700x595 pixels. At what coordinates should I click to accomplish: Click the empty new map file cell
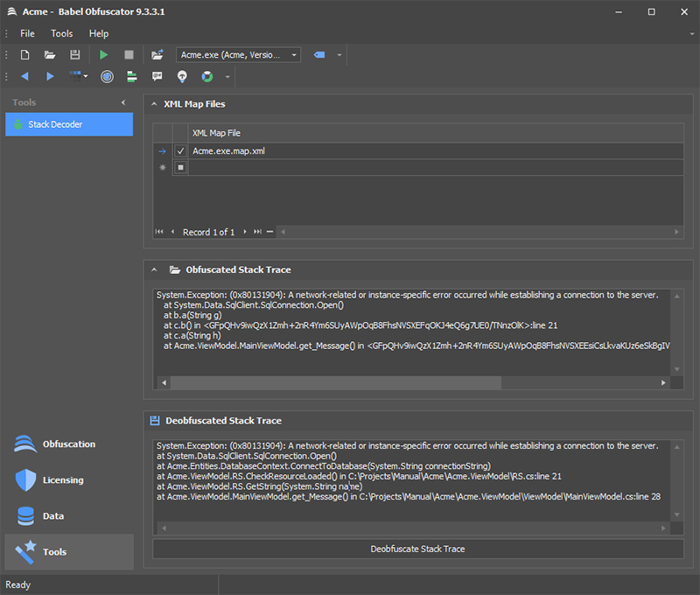(436, 167)
